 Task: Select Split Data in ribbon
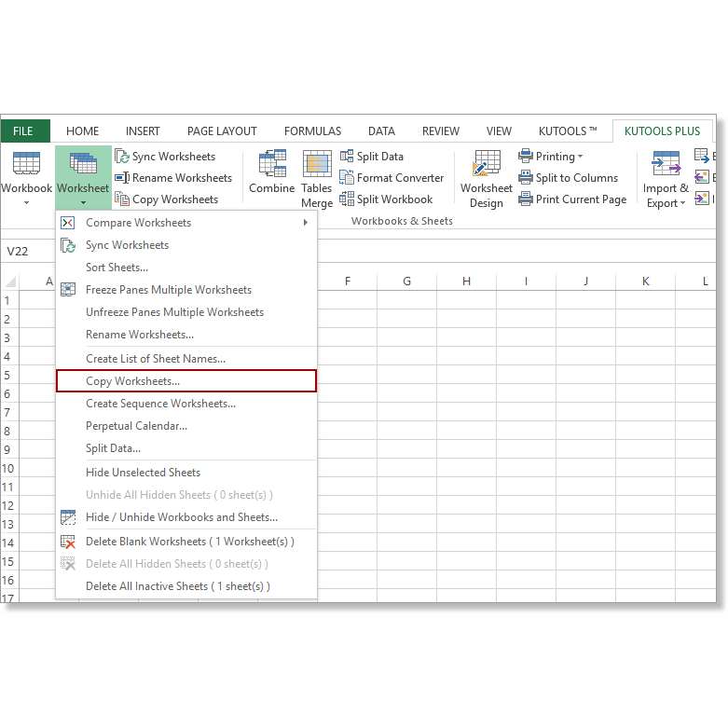coord(372,157)
